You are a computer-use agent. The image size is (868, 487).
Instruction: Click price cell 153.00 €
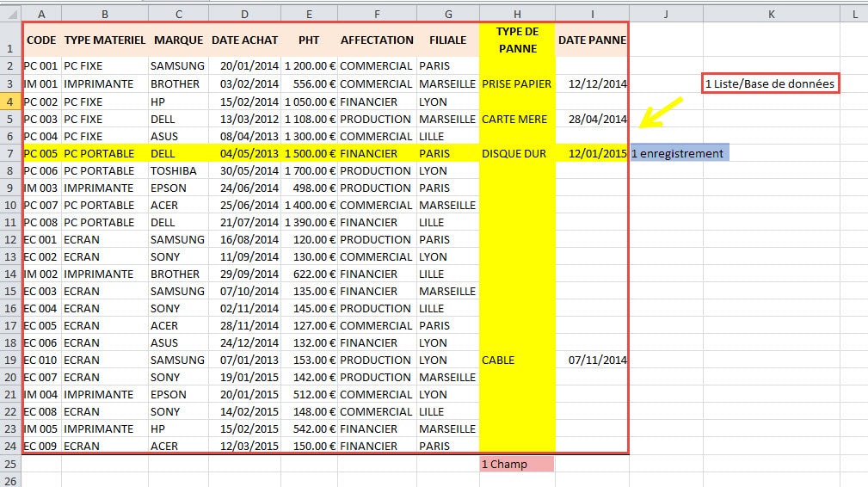(309, 360)
